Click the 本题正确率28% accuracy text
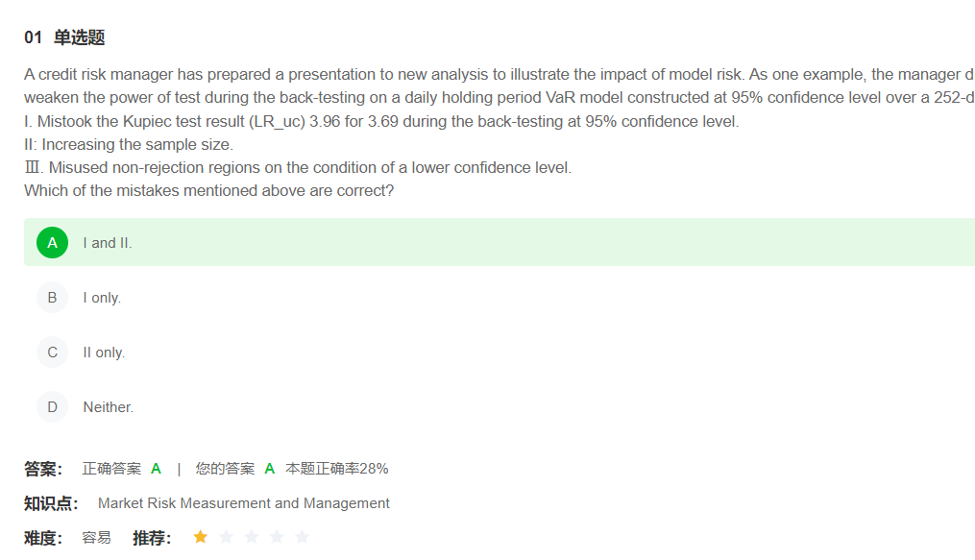975x560 pixels. [x=336, y=469]
